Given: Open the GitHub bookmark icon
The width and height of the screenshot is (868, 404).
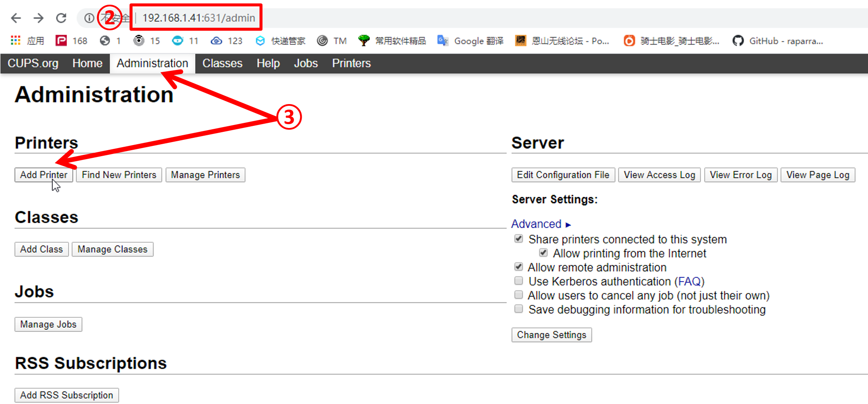Looking at the screenshot, I should pyautogui.click(x=738, y=41).
